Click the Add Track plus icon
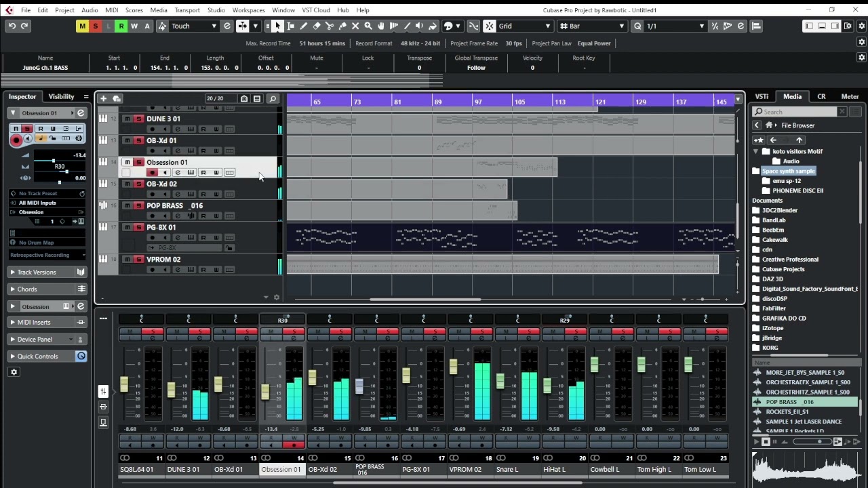Screen dimensions: 868x488 click(104, 99)
